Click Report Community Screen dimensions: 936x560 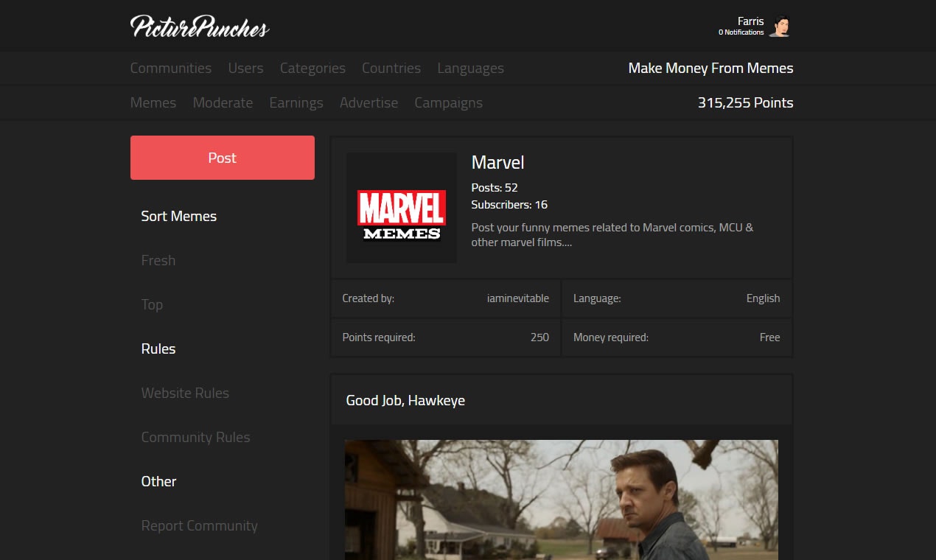[x=199, y=525]
